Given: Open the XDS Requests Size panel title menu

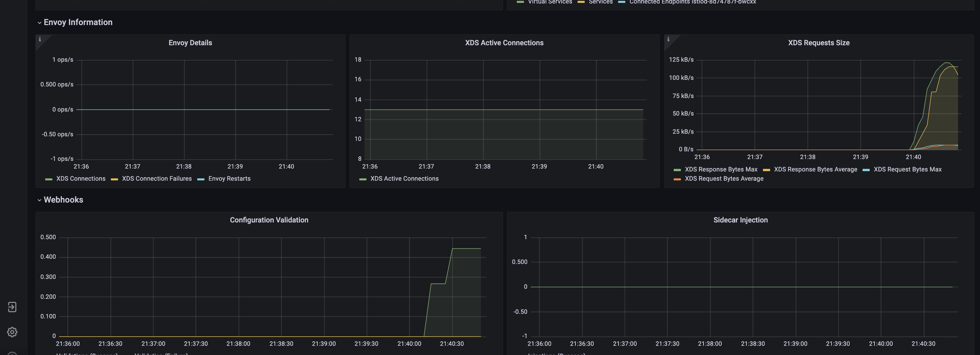Looking at the screenshot, I should [x=818, y=43].
